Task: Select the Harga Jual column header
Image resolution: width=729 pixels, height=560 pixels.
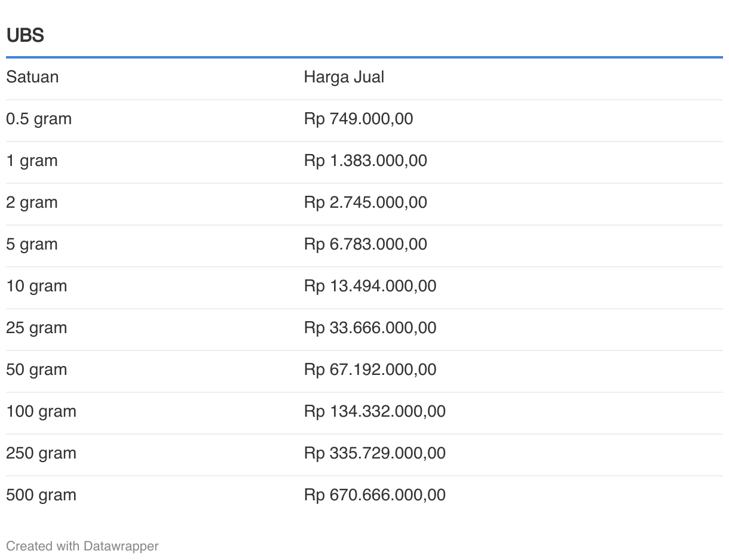Action: point(344,77)
